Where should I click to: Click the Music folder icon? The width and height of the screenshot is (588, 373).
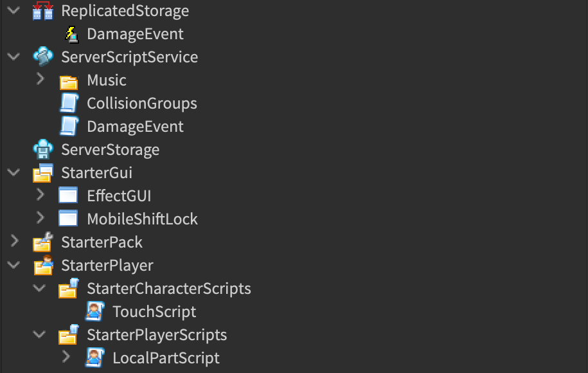click(x=69, y=81)
